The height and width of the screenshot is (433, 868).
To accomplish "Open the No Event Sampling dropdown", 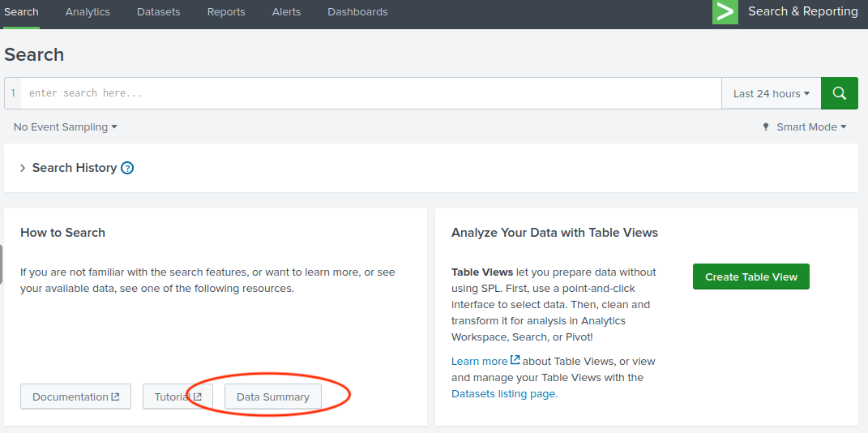I will coord(66,127).
